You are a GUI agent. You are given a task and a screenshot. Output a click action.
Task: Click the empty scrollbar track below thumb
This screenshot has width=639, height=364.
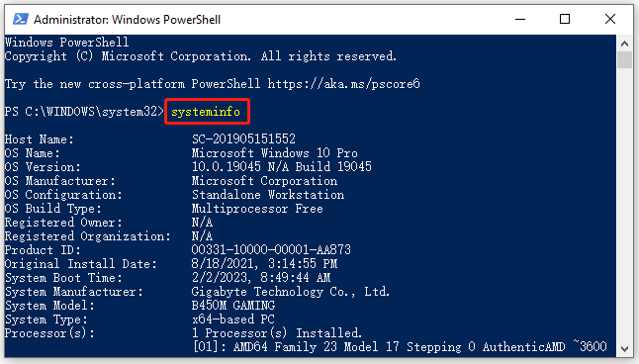624,204
